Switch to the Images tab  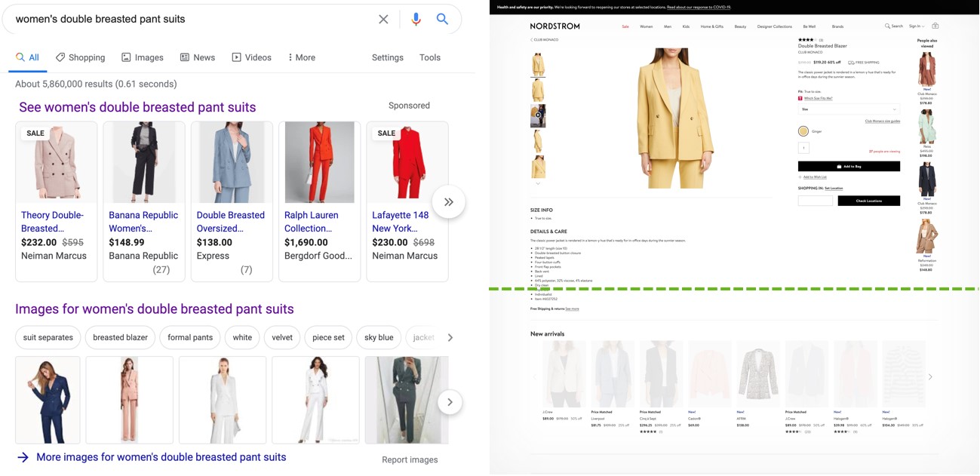[x=143, y=57]
